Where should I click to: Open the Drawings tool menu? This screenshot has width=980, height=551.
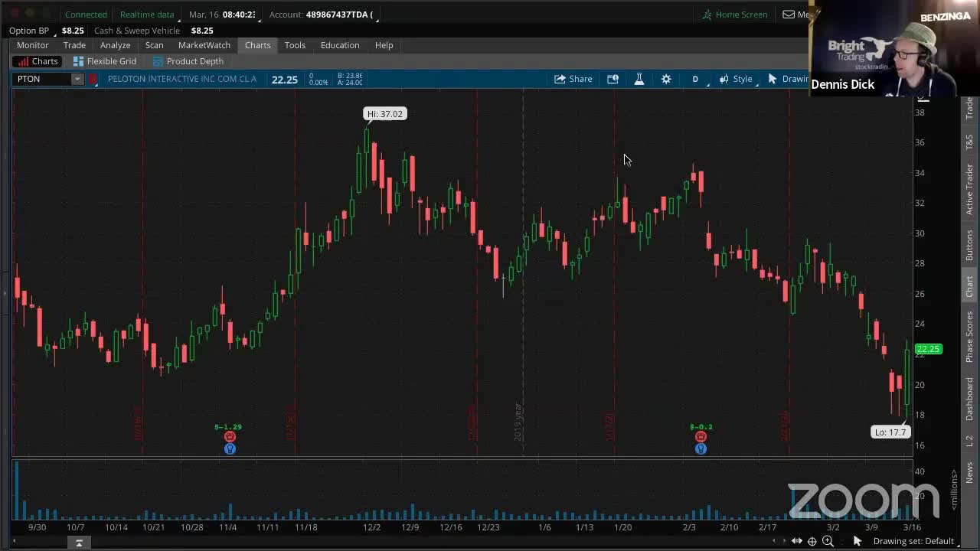[x=788, y=79]
